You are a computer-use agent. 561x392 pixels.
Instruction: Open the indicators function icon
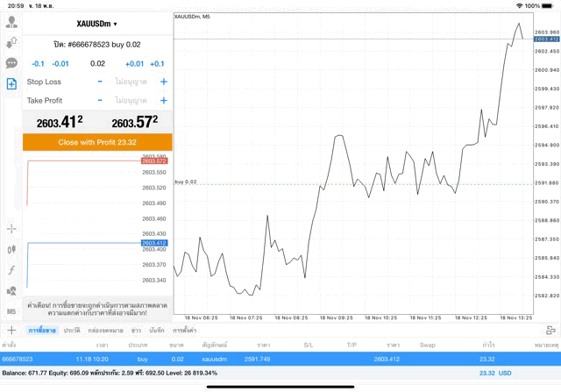(x=11, y=270)
